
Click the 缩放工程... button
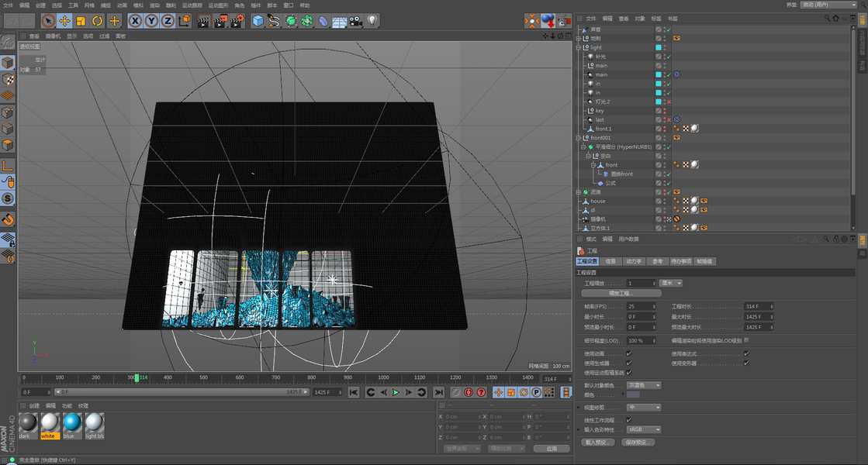tap(621, 294)
